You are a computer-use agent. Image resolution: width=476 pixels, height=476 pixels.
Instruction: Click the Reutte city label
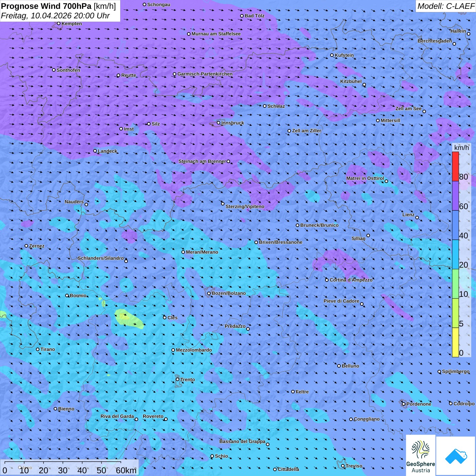coord(129,75)
